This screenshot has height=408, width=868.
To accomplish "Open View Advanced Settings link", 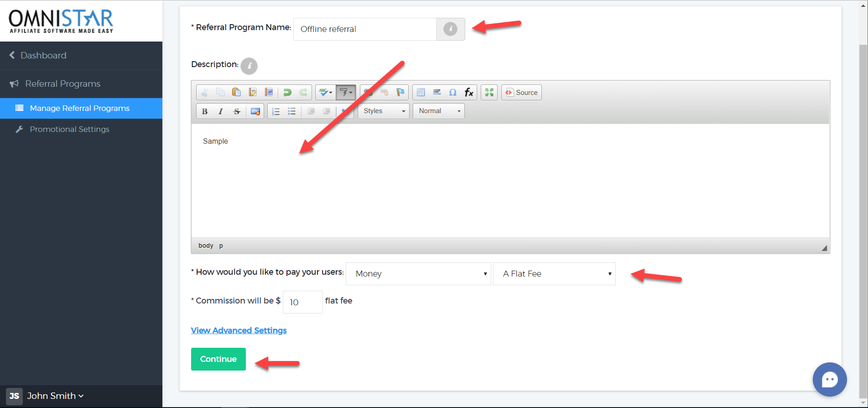I will [x=239, y=330].
